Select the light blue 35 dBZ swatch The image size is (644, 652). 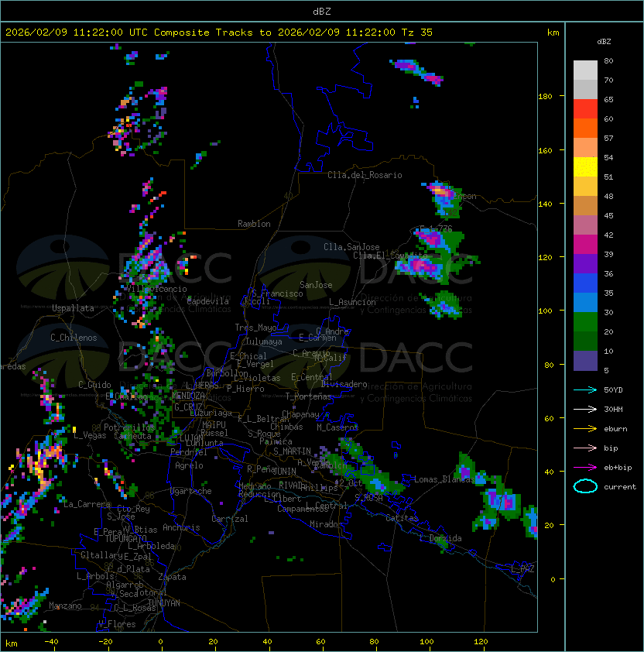pyautogui.click(x=585, y=302)
